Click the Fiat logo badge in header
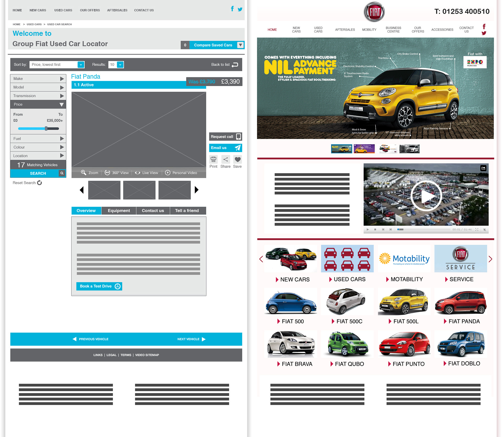 point(374,12)
